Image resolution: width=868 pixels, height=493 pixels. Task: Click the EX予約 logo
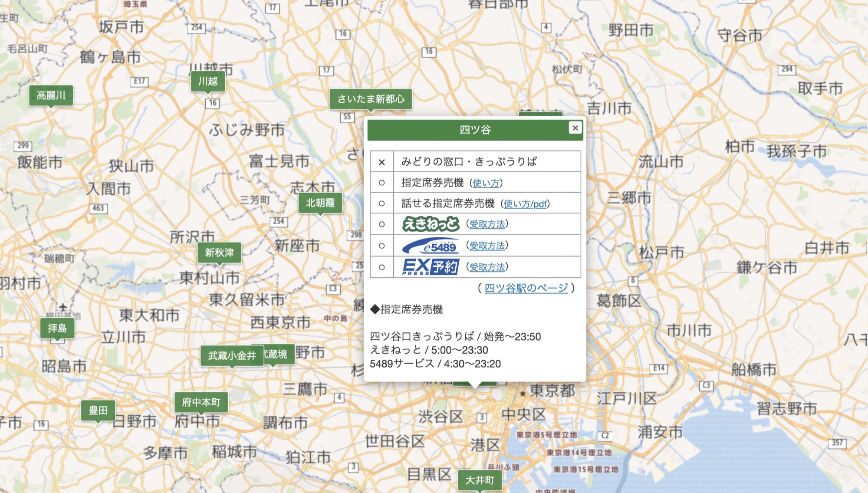[x=431, y=267]
